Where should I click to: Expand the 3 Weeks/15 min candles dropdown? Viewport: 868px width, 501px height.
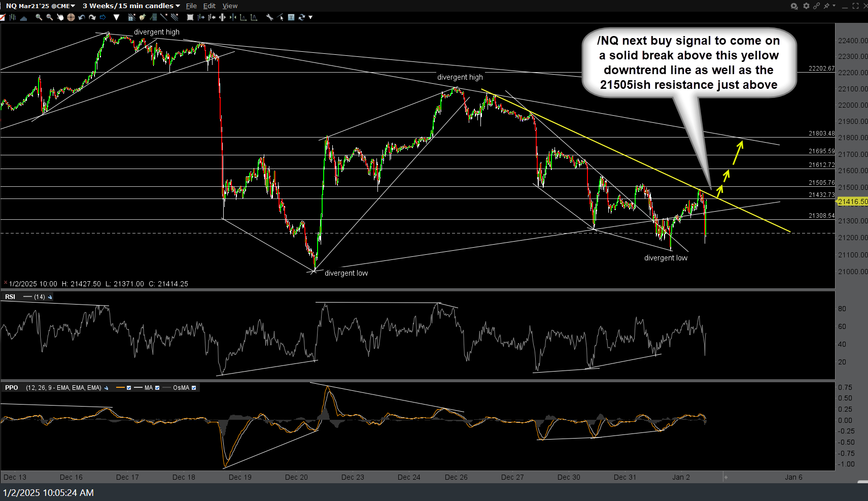[x=131, y=6]
